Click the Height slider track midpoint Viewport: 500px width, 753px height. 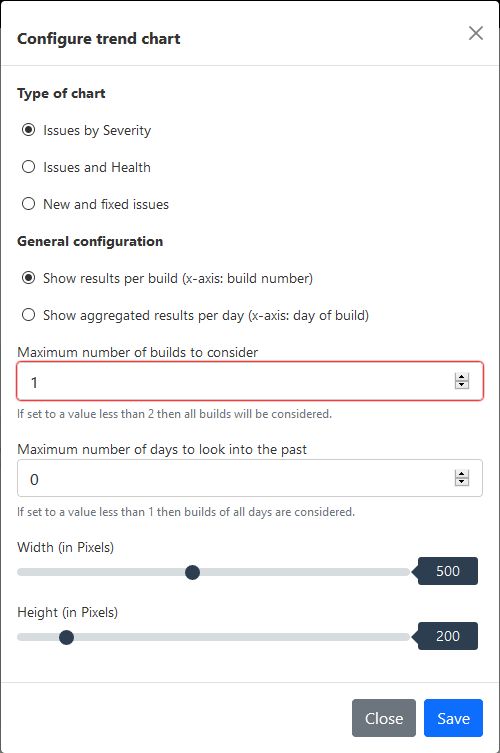[x=213, y=637]
